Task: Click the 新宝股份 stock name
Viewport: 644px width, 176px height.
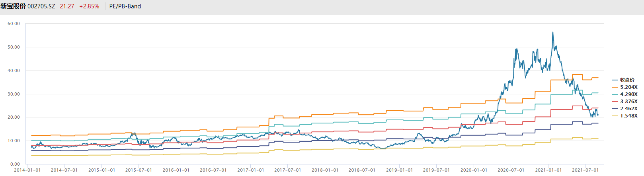Action: [13, 6]
